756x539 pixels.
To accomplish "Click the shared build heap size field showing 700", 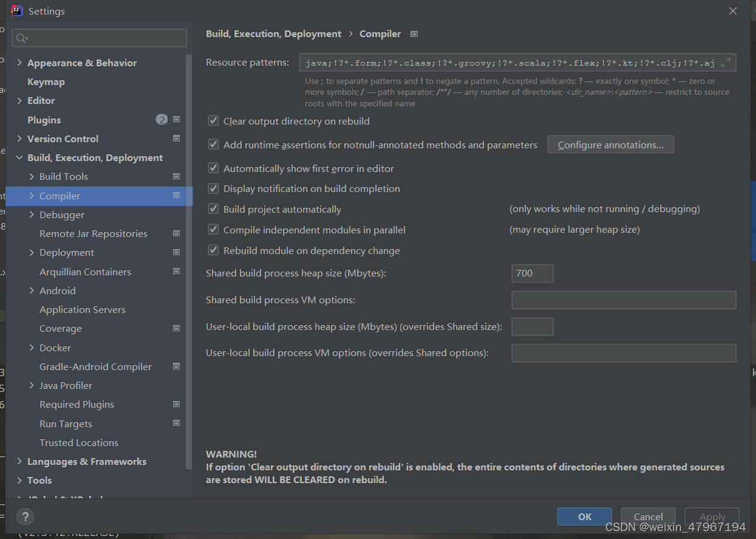I will click(532, 273).
